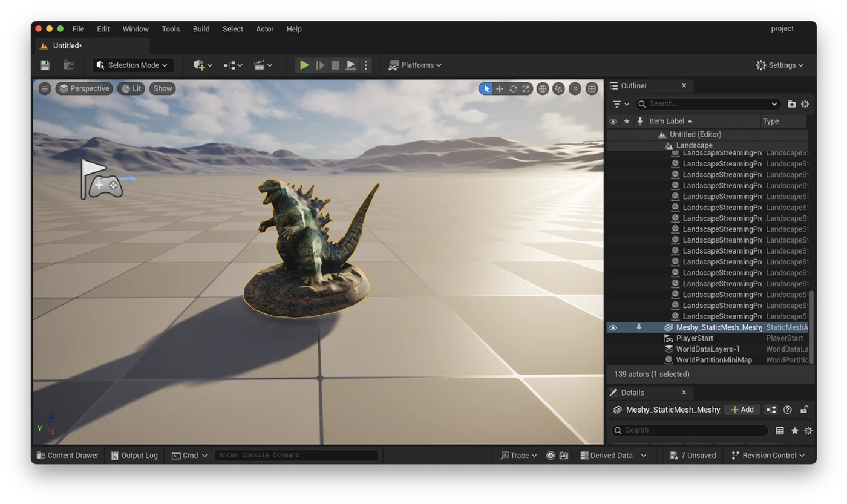Click the eject from player button
Image resolution: width=847 pixels, height=504 pixels.
pos(350,65)
